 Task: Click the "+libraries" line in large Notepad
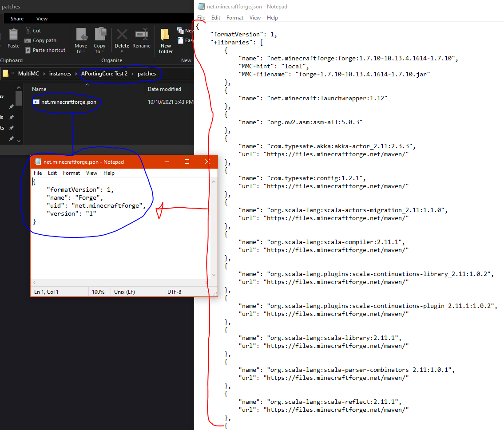(236, 42)
